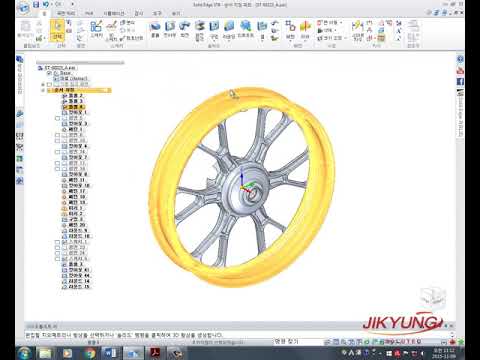Open Adobe Reader from the taskbar
480x360 pixels.
[155, 353]
